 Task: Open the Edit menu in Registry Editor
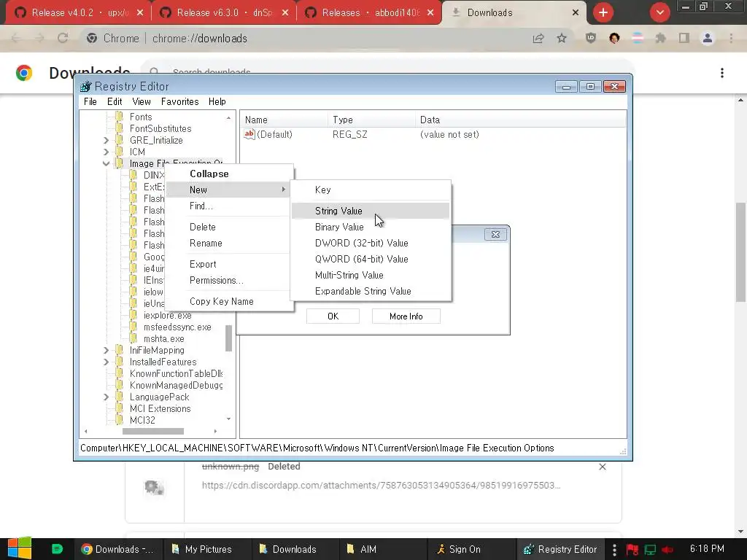[115, 101]
